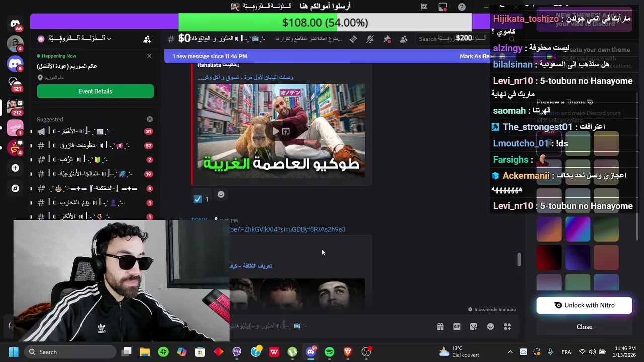Play the Tokyo video thumbnail

pyautogui.click(x=275, y=131)
